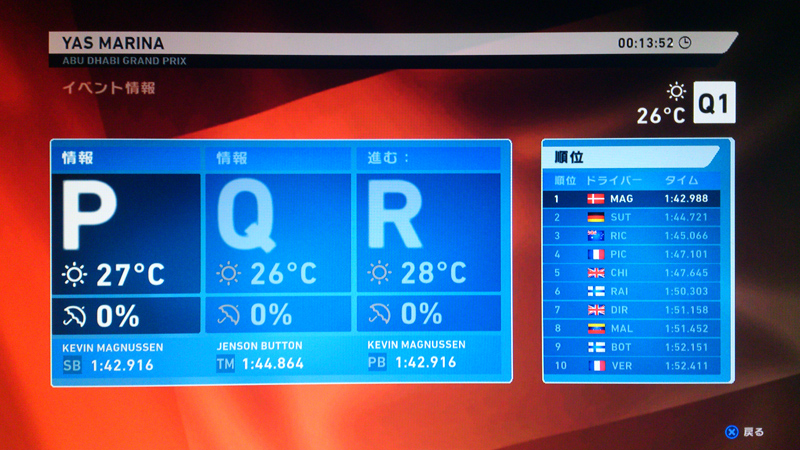Click the lap time 1:52.411
800x450 pixels.
686,366
